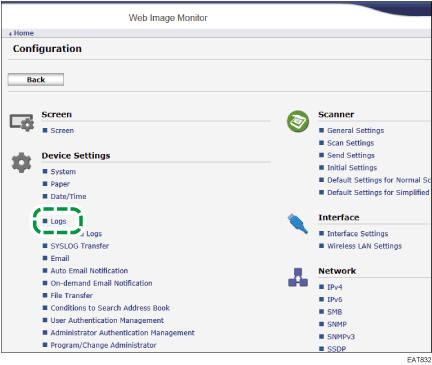The image size is (432, 365).
Task: Open the Screen settings link
Action: coord(62,131)
